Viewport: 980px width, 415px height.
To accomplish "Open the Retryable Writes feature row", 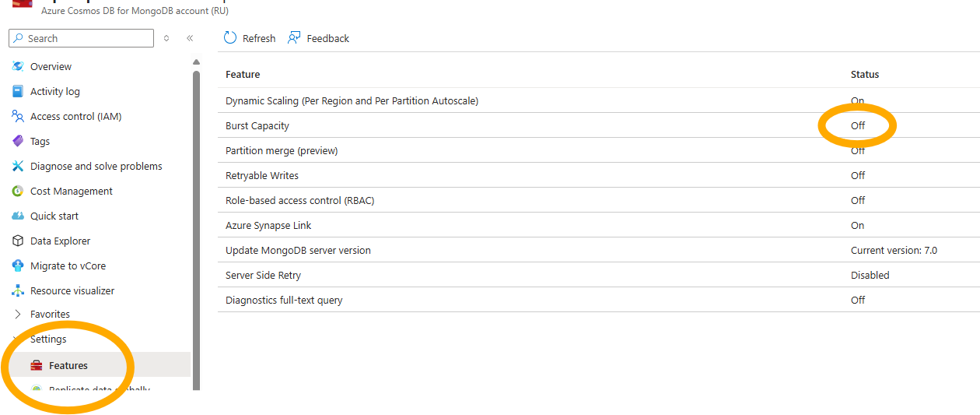I will tap(262, 175).
